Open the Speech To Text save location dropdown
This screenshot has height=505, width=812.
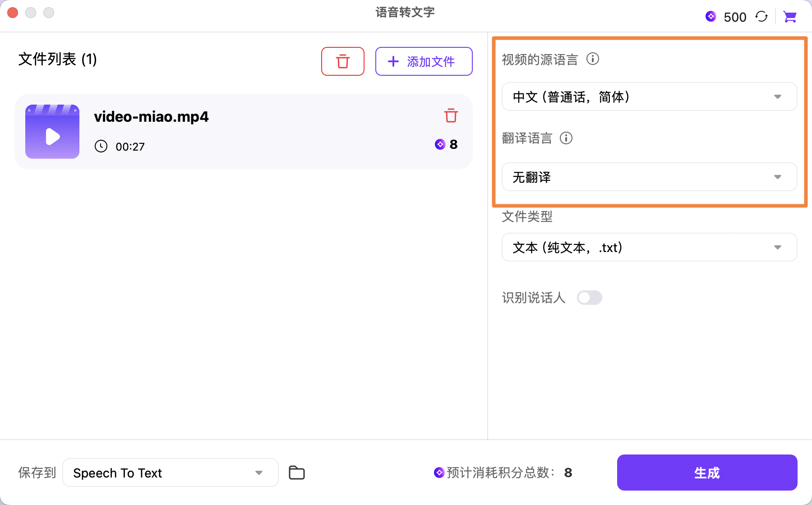(170, 473)
